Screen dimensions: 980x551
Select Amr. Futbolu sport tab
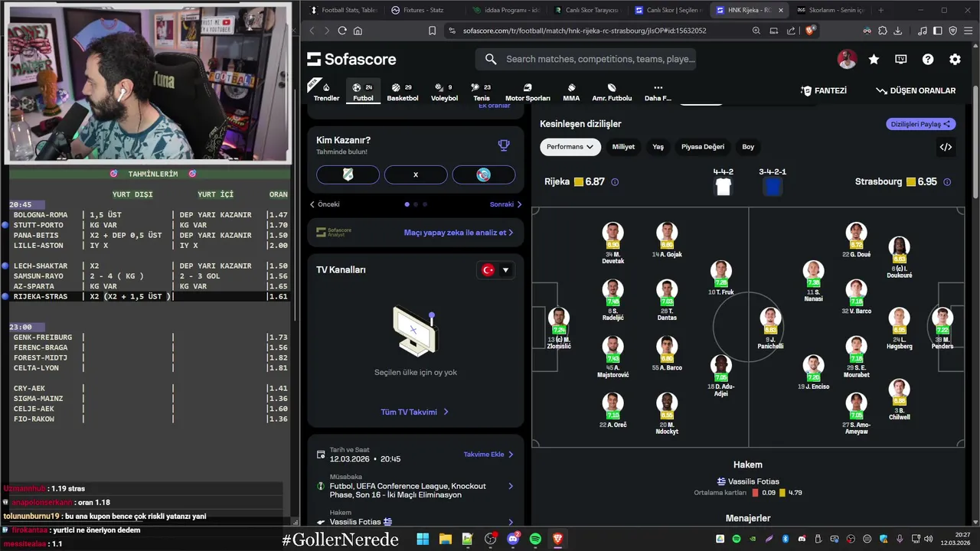coord(612,92)
